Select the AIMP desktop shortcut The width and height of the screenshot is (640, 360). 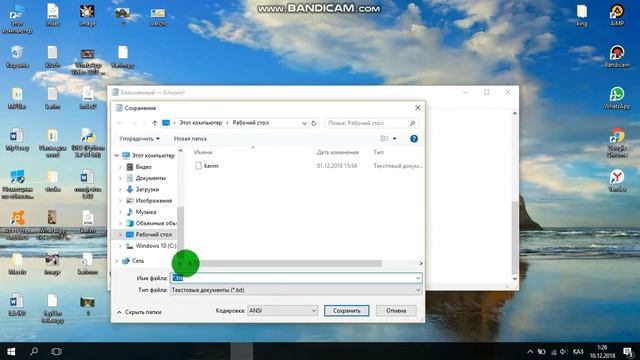[617, 15]
